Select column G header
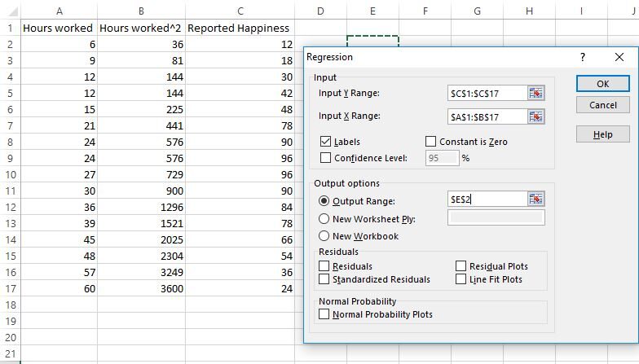Screen dimensions: 639x364 (477, 11)
